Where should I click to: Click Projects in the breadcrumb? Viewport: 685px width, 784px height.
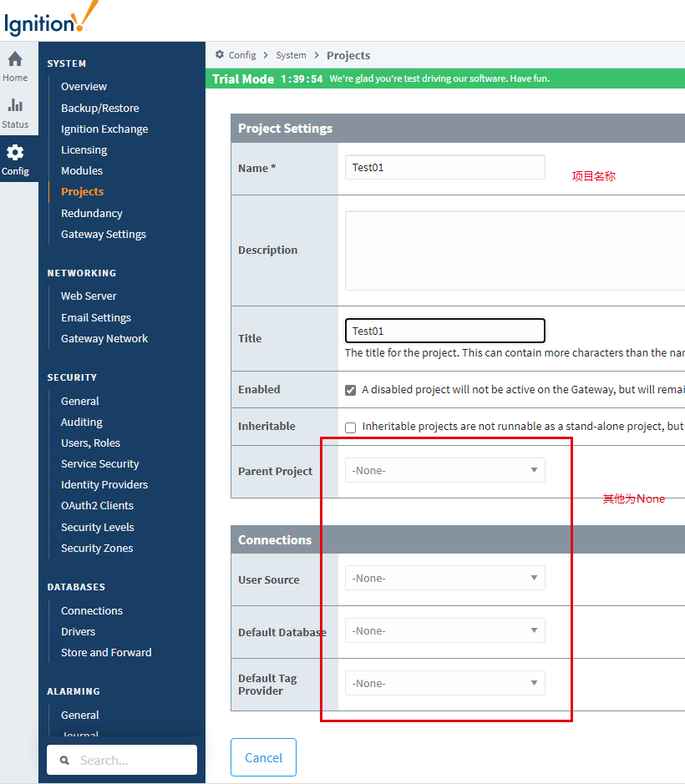click(348, 55)
